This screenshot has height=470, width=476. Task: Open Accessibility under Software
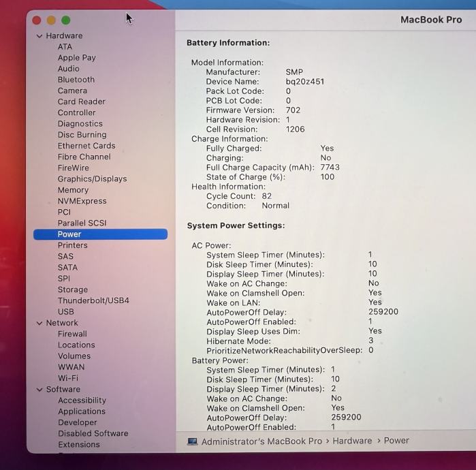[x=82, y=401]
